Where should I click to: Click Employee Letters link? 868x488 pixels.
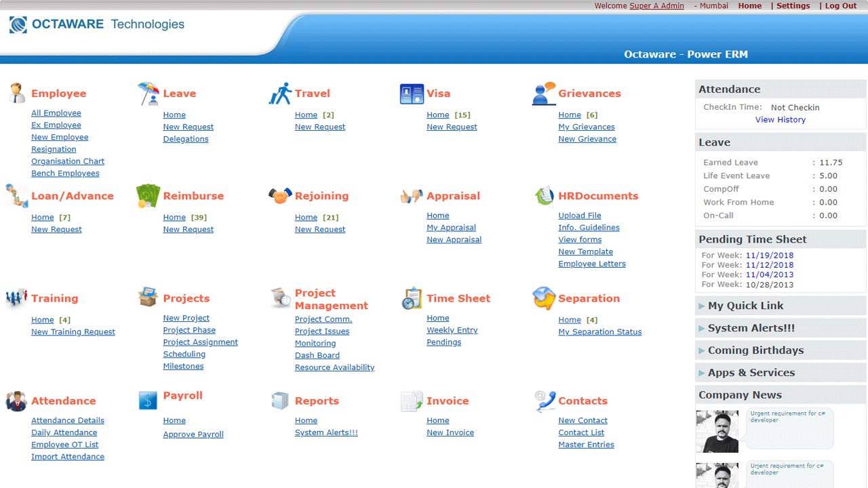(592, 264)
